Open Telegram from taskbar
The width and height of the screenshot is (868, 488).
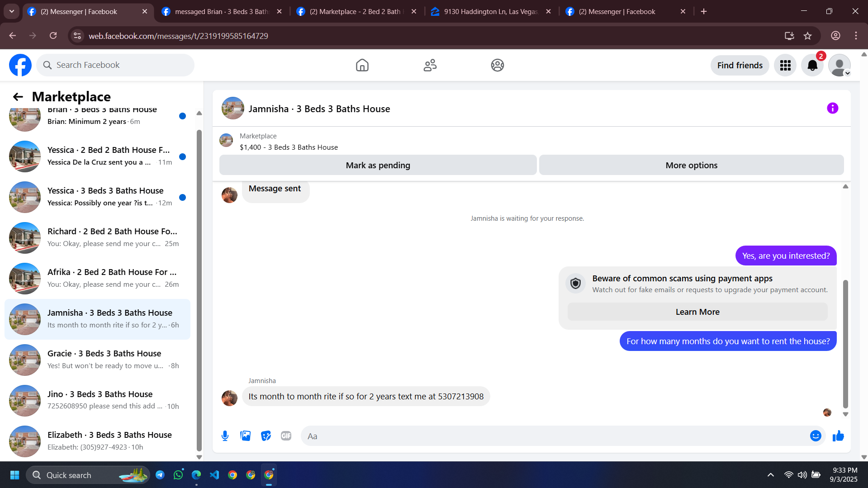[160, 475]
